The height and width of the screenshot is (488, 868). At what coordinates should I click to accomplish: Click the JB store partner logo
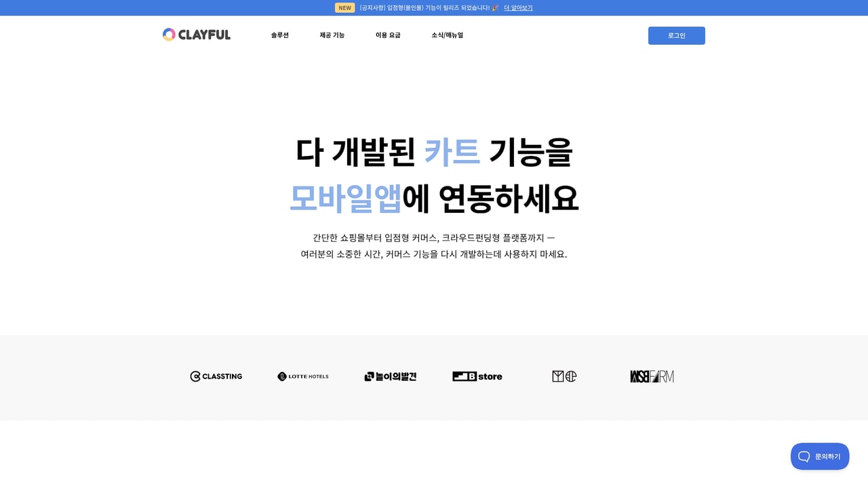click(477, 376)
